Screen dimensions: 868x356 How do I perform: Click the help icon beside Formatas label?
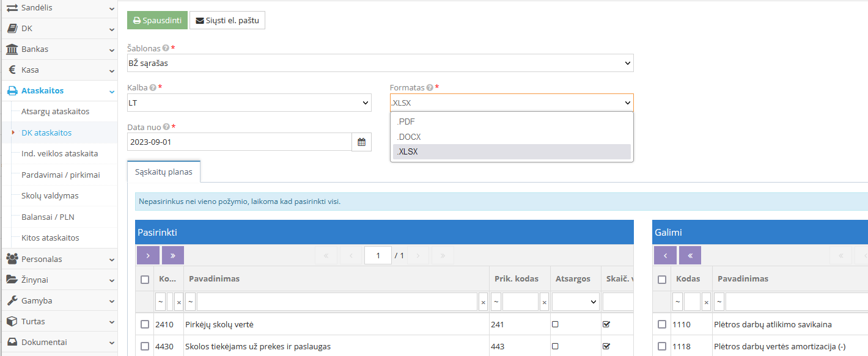tap(430, 88)
